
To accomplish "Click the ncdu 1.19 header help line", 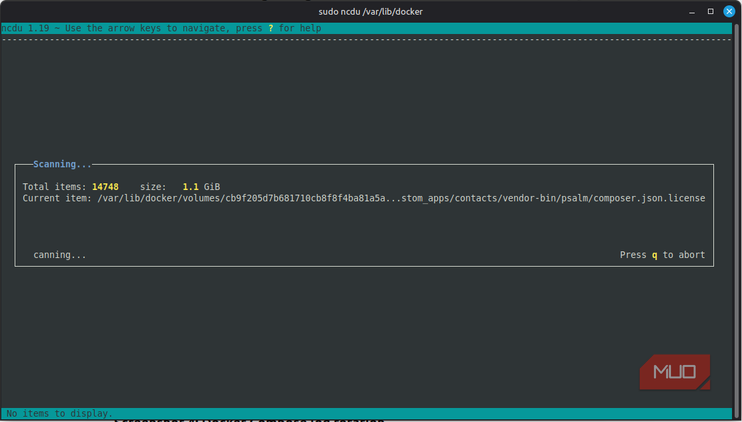I will [366, 28].
